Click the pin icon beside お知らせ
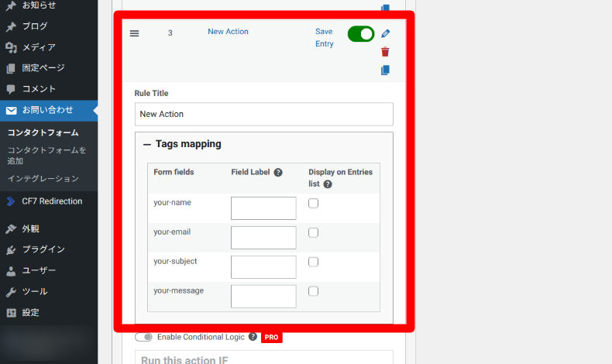This screenshot has width=612, height=364. 11,6
